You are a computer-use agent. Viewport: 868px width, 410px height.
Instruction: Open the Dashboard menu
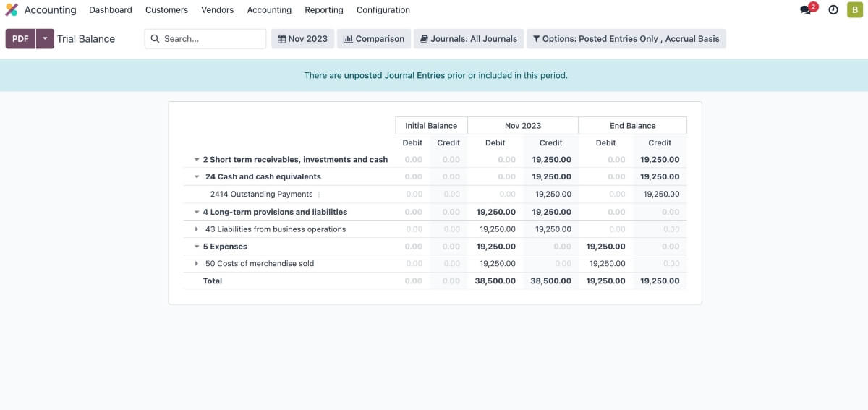tap(111, 10)
